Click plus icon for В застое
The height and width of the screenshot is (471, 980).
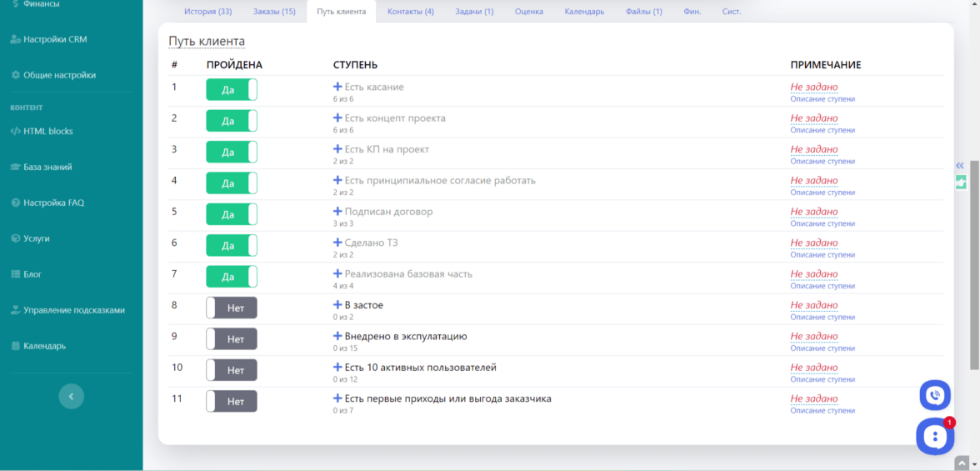coord(337,304)
